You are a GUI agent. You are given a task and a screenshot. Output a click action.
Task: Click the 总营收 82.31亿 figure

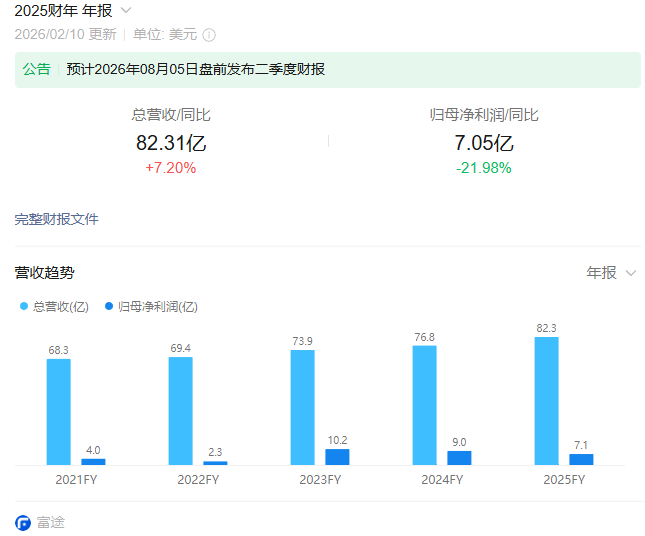point(171,143)
